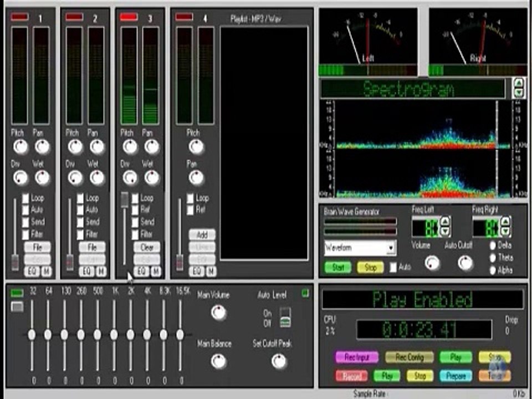The image size is (532, 399).
Task: Flip the Auto Level On/Off switch
Action: [285, 318]
